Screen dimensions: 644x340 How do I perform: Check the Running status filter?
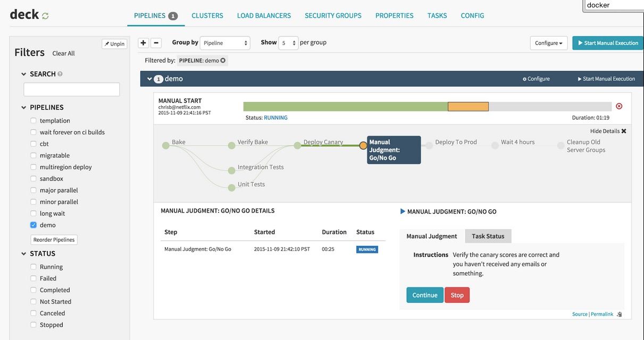point(34,267)
